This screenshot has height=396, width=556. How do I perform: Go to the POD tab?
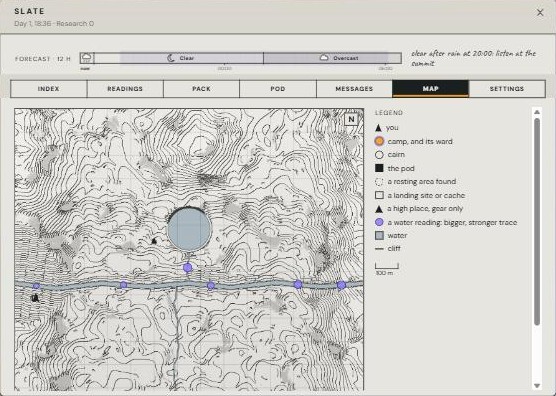(x=278, y=89)
